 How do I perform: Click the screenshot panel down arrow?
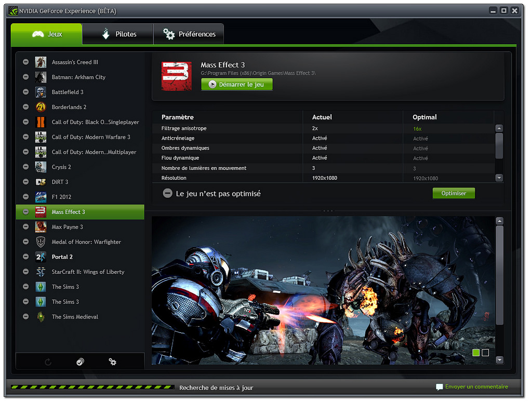tap(499, 360)
